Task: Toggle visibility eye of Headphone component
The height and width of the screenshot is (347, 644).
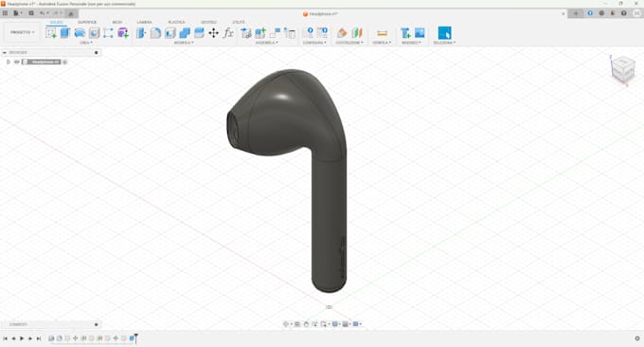Action: [x=17, y=62]
